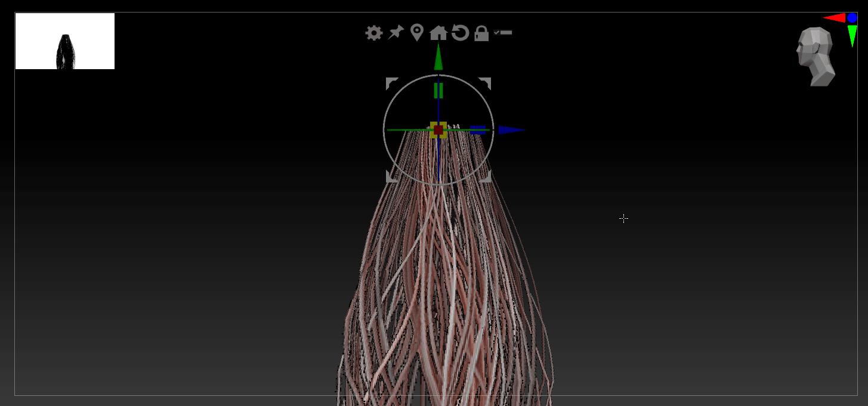
Task: Click the red square at gizmo center
Action: [438, 130]
